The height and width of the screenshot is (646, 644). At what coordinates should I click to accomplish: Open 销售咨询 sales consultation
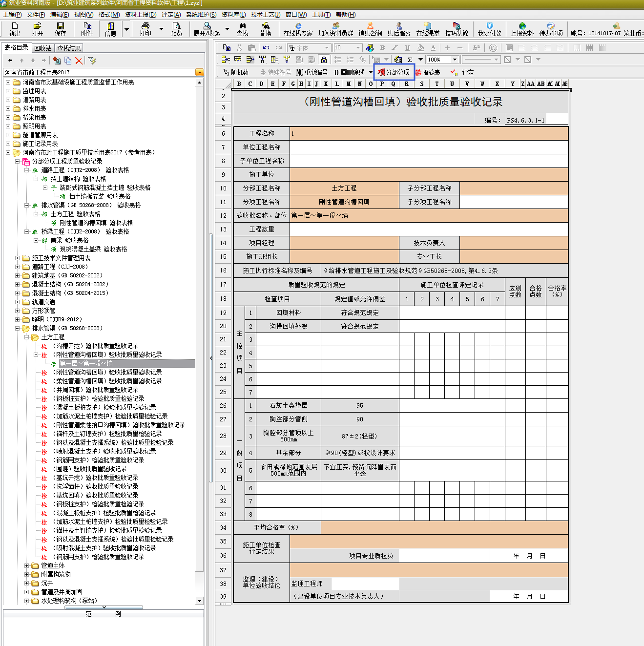(x=370, y=29)
